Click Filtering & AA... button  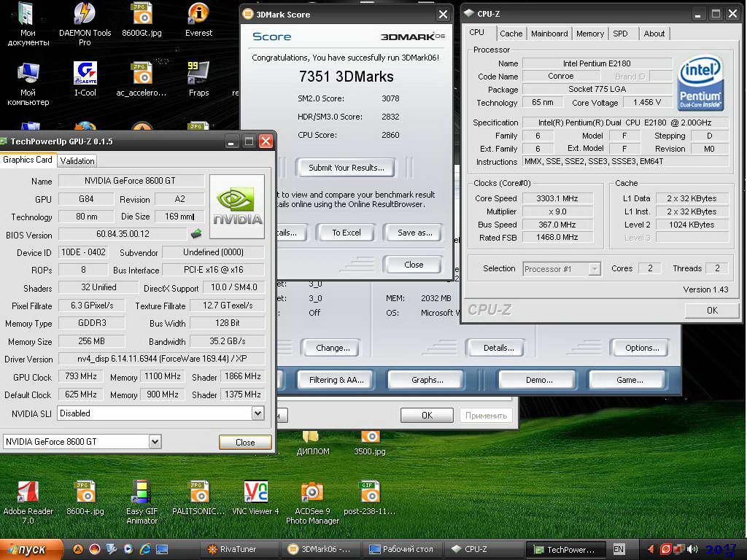click(336, 380)
